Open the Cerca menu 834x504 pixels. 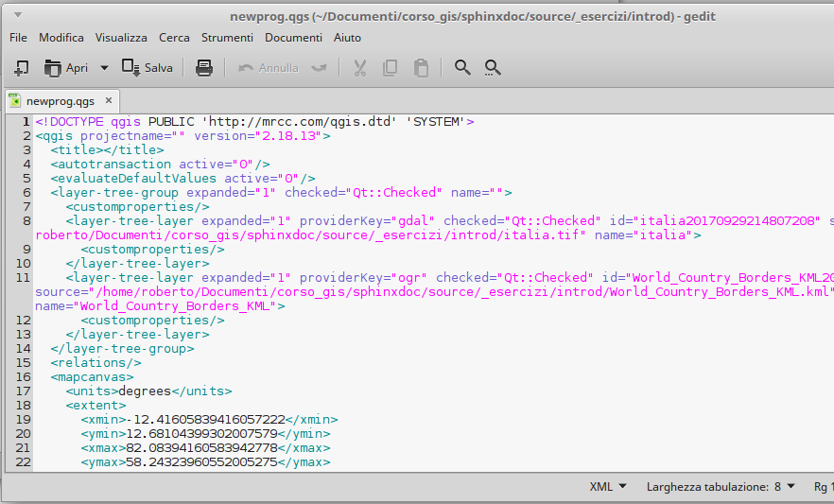(x=174, y=38)
